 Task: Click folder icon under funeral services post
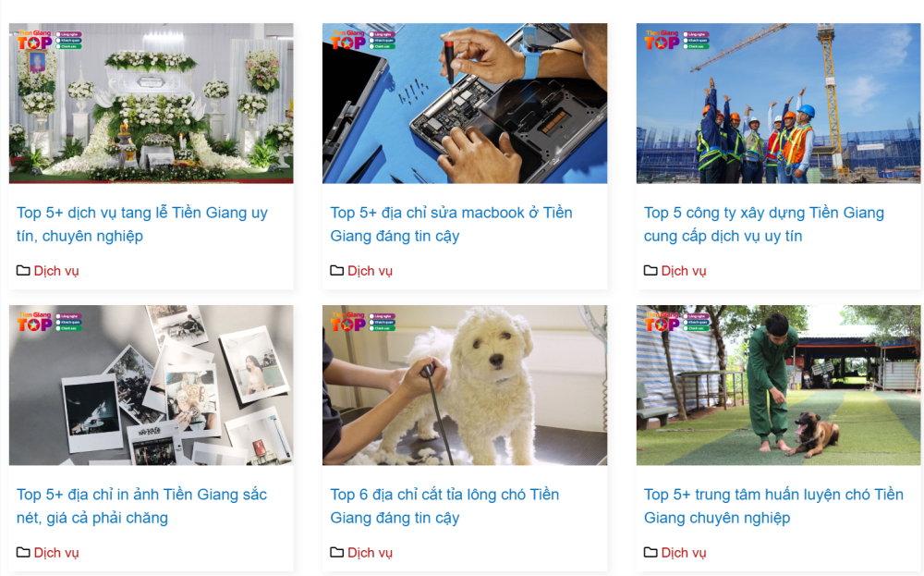(23, 271)
